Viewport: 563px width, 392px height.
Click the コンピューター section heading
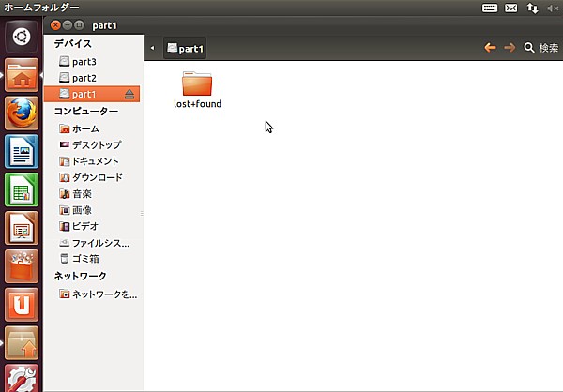click(85, 111)
